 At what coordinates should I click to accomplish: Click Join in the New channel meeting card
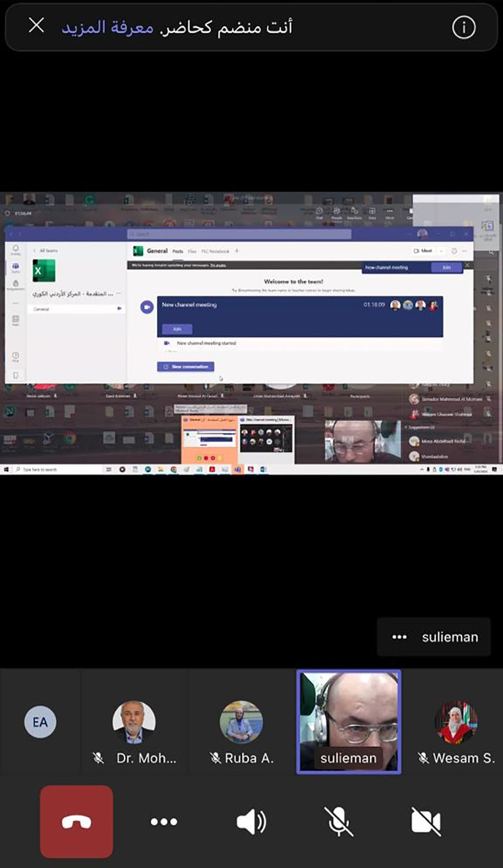tap(177, 329)
